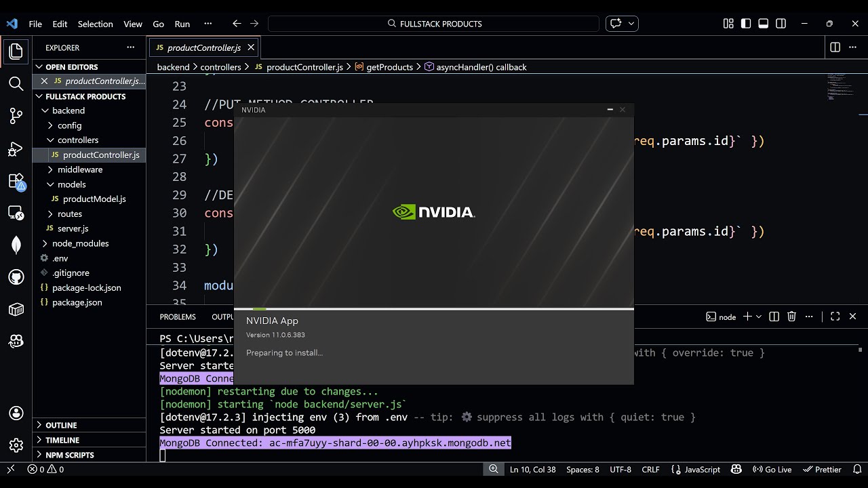This screenshot has width=868, height=488.
Task: Open the Extensions view
Action: click(16, 181)
